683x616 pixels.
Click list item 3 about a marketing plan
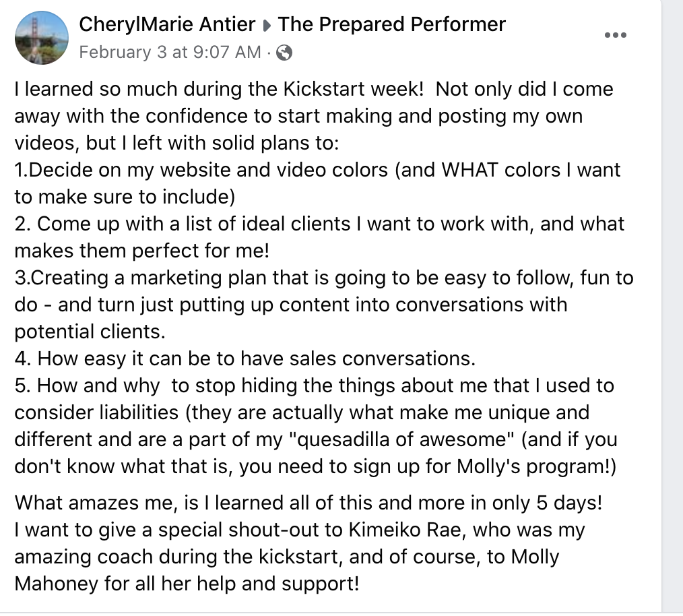[323, 305]
